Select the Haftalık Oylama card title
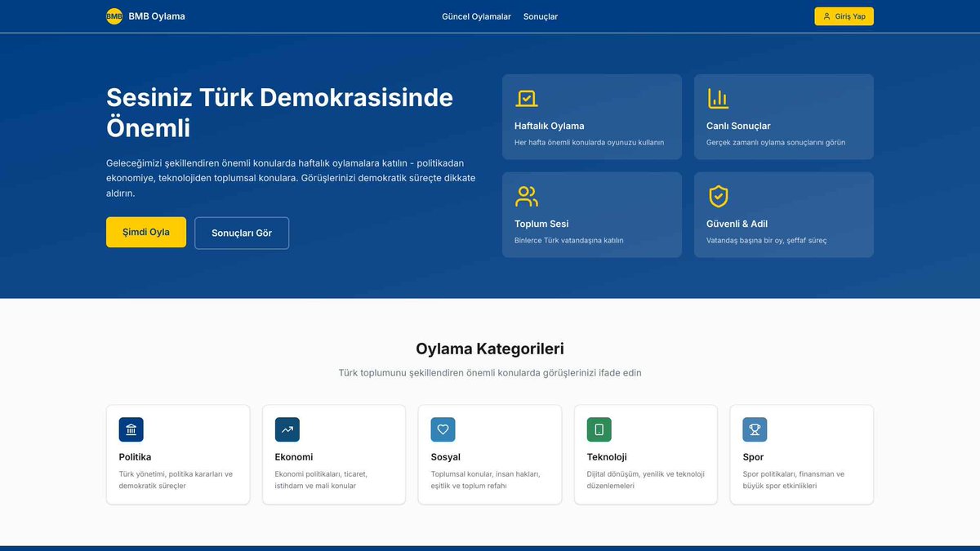This screenshot has width=980, height=551. 550,126
